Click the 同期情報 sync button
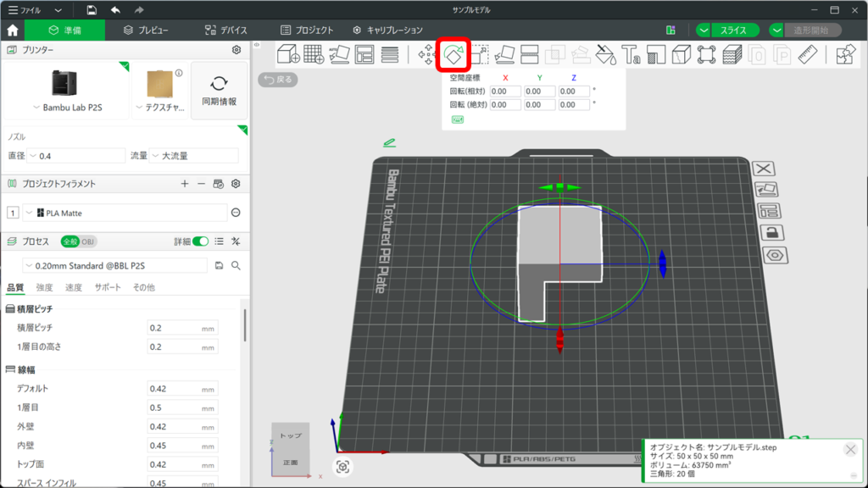868x488 pixels. (x=219, y=91)
